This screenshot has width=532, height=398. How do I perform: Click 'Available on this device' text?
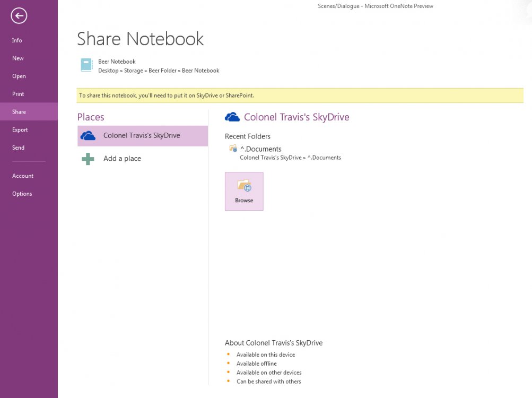click(x=266, y=354)
